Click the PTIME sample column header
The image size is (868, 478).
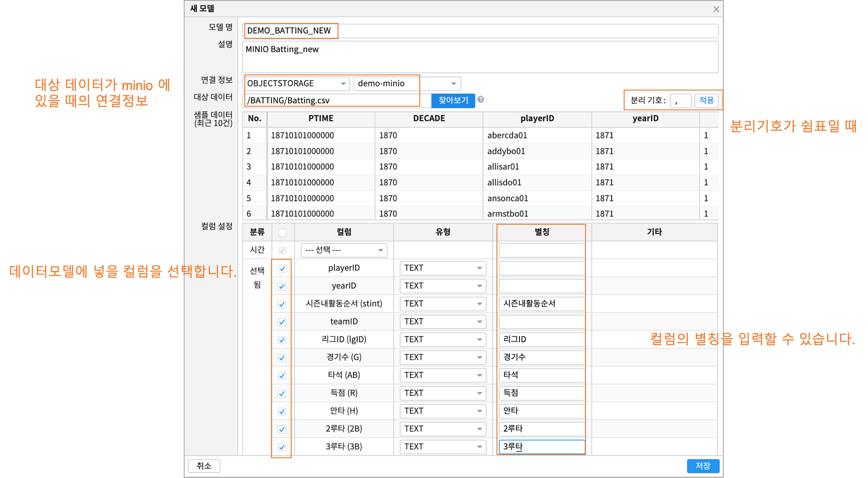(x=321, y=119)
